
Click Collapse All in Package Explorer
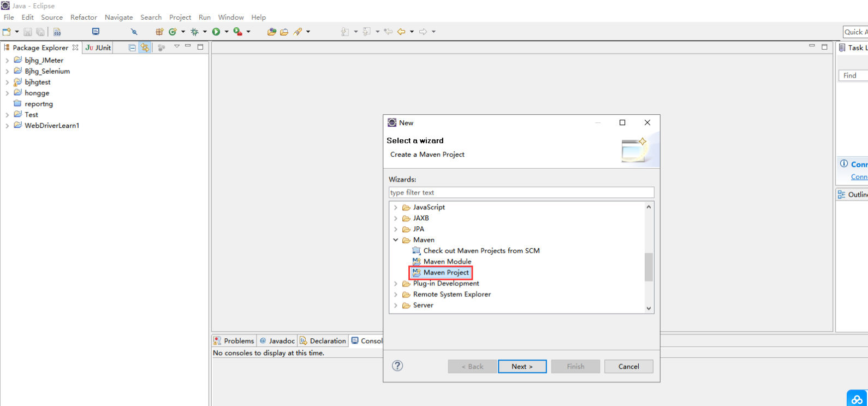point(132,48)
